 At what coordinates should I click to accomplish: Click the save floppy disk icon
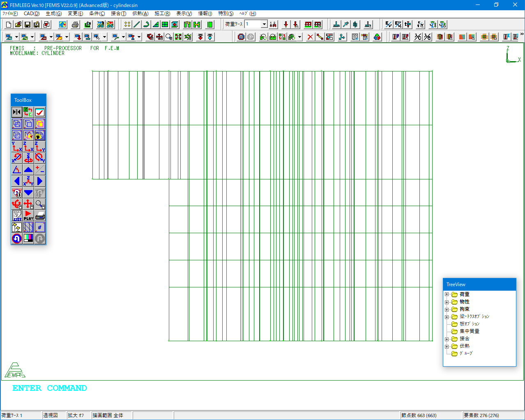[27, 25]
